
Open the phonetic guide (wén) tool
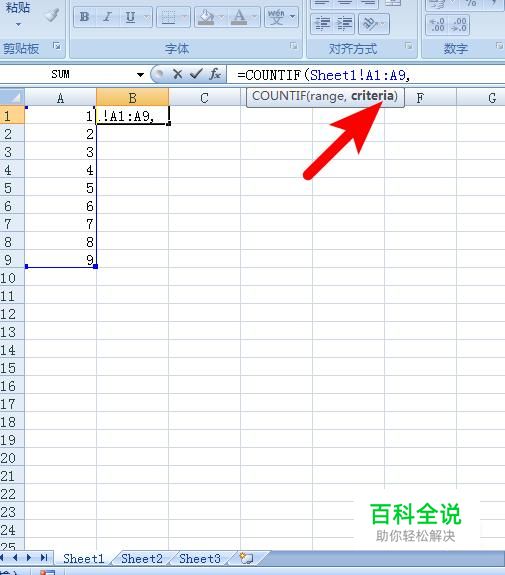276,17
